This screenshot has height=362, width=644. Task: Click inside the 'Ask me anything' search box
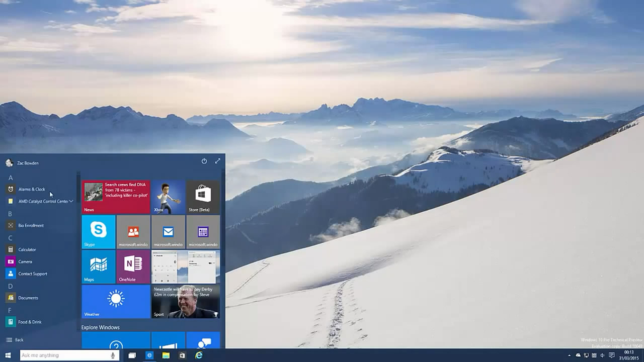pyautogui.click(x=60, y=355)
